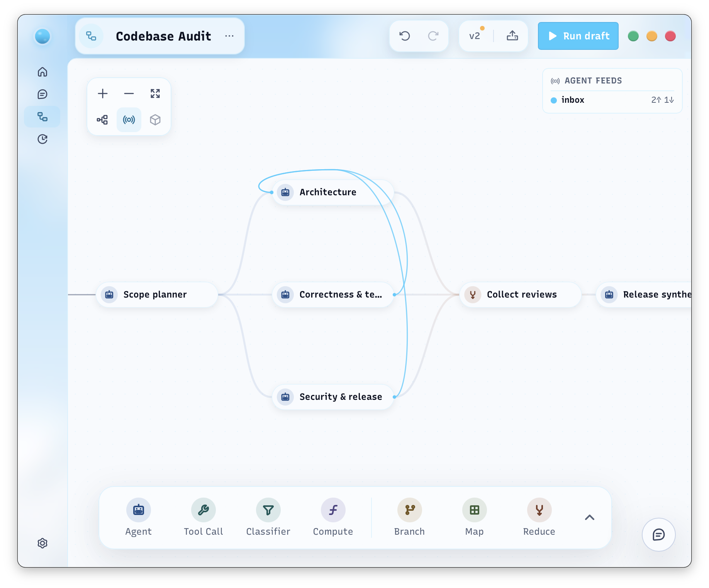This screenshot has width=709, height=588.
Task: Select the Security & release node
Action: point(333,397)
